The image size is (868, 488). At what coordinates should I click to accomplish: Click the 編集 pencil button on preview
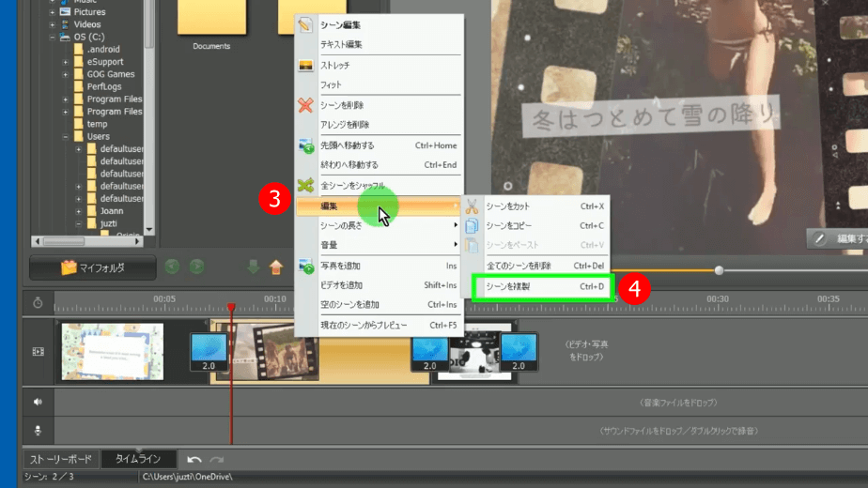[x=836, y=239]
